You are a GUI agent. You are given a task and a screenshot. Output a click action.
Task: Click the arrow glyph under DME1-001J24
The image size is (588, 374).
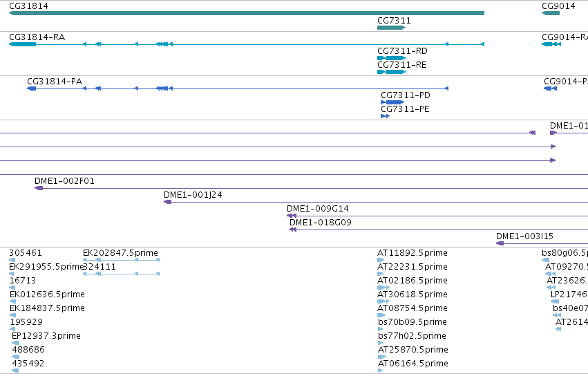(x=168, y=202)
